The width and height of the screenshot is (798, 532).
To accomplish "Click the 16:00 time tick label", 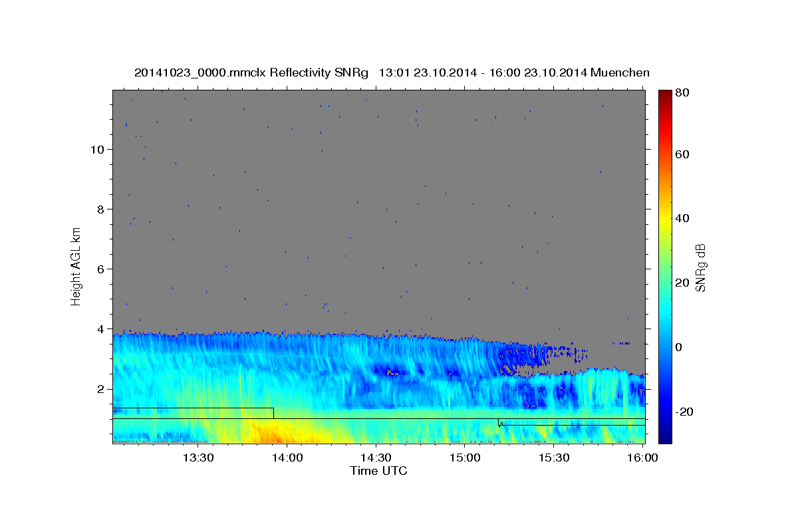I will (x=642, y=458).
